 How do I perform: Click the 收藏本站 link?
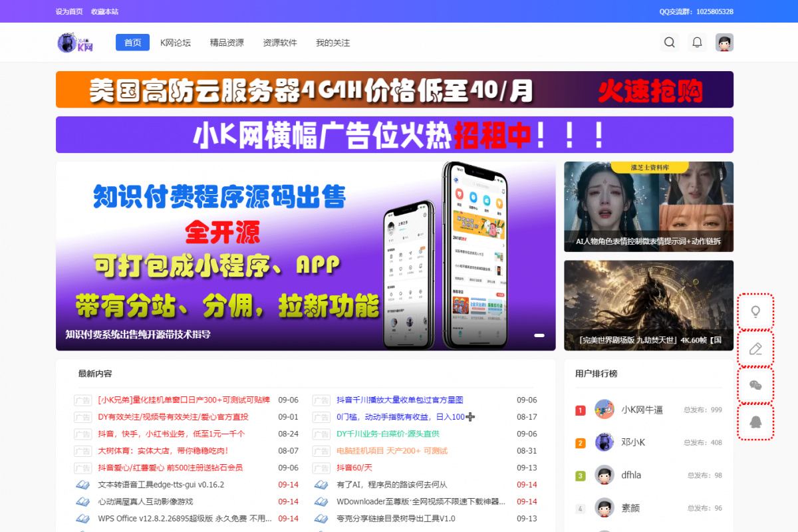click(x=104, y=11)
